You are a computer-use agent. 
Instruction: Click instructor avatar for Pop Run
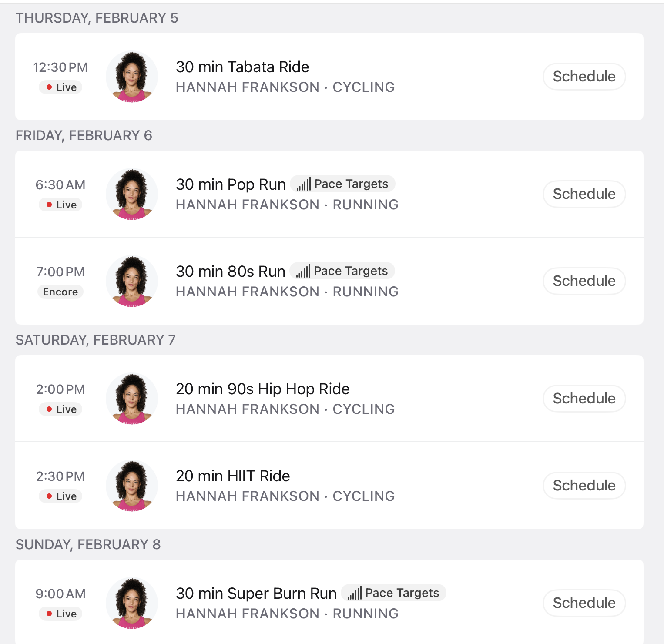(x=132, y=194)
